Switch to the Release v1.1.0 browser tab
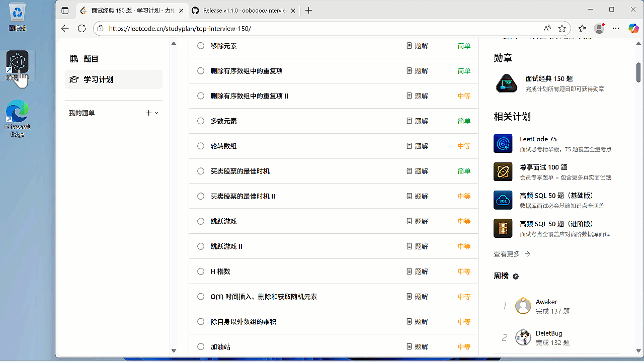644x362 pixels. point(236,10)
